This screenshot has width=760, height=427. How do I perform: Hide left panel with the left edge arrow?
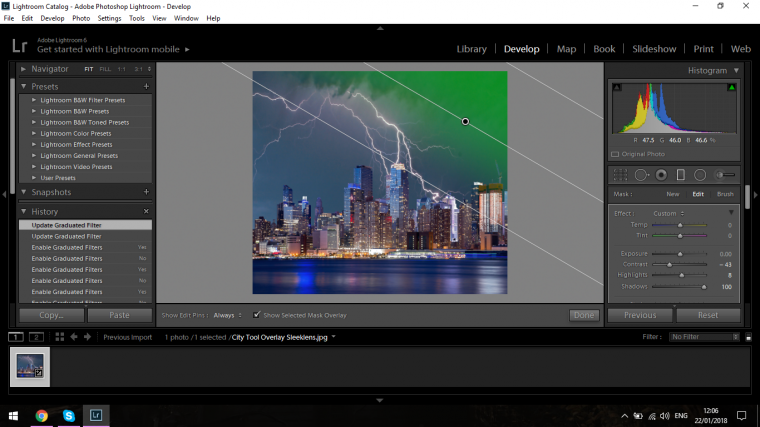tap(4, 194)
